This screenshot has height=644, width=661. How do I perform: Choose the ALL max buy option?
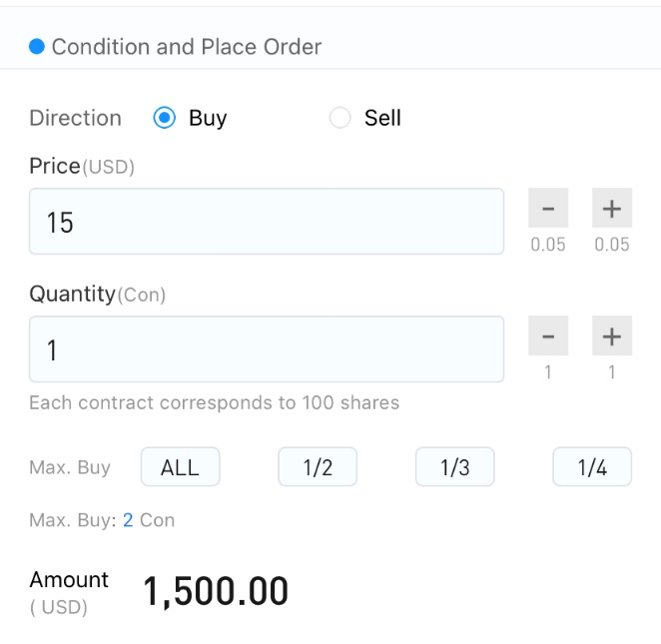[181, 467]
